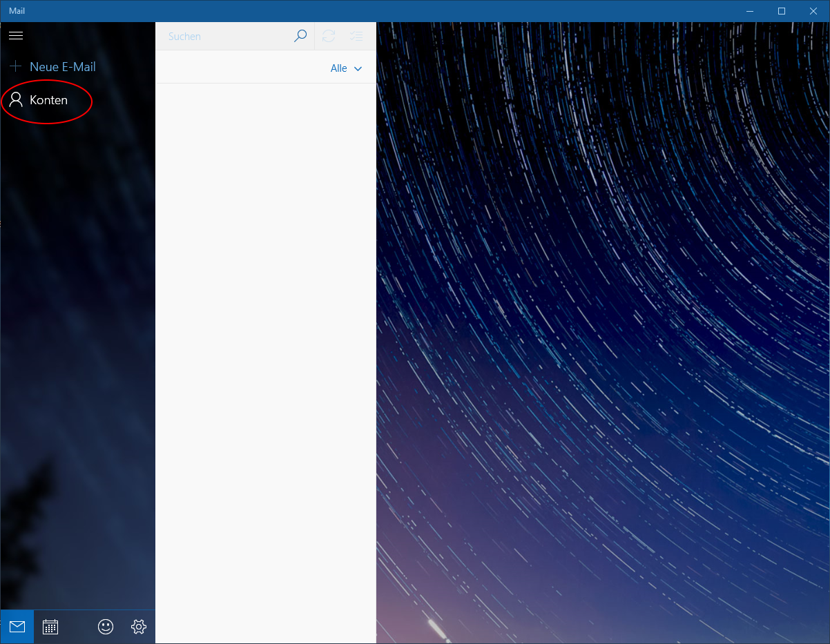Open the Konten accounts label

pyautogui.click(x=48, y=100)
